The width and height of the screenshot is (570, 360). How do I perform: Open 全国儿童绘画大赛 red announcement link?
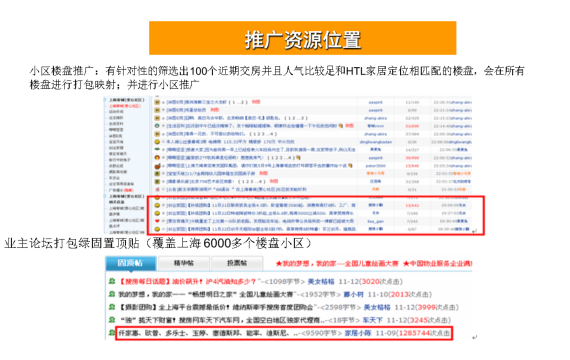point(337,263)
